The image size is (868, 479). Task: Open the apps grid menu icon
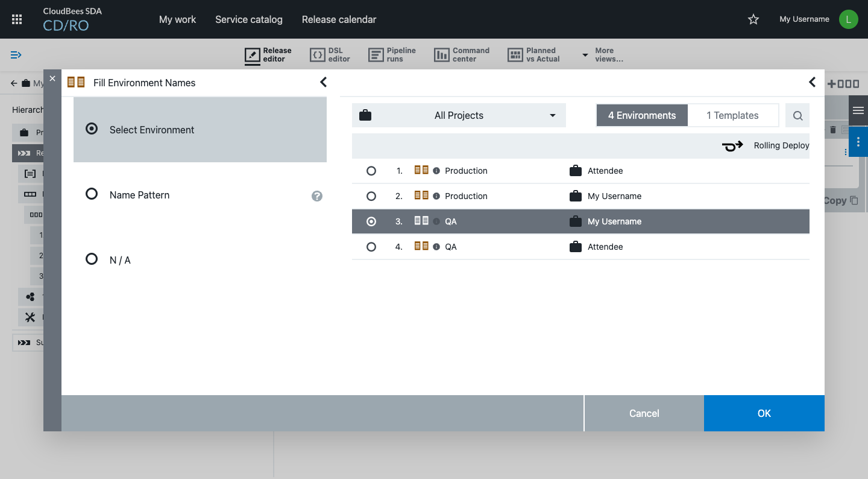point(17,19)
